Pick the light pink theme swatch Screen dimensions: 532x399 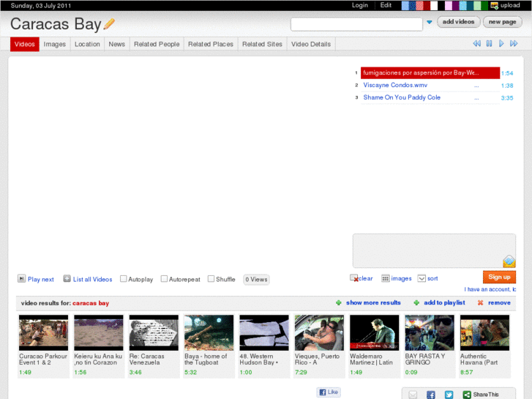tap(449, 5)
